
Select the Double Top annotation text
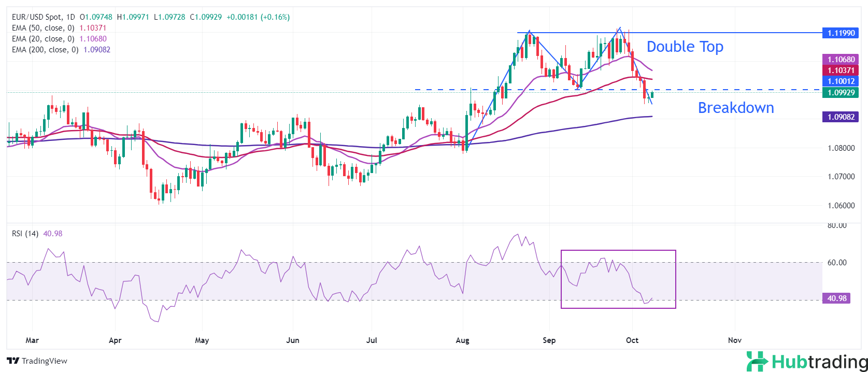[685, 47]
